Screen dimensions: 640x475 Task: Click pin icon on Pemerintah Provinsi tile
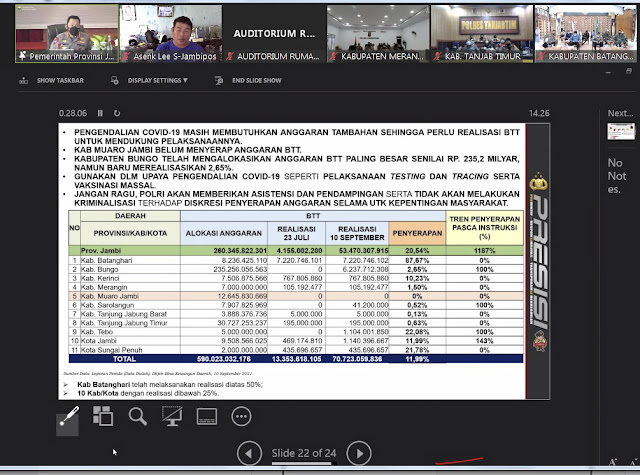(22, 55)
